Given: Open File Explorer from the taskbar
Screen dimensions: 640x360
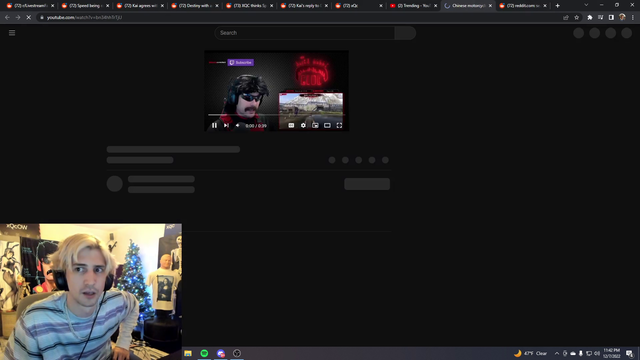Looking at the screenshot, I should pyautogui.click(x=188, y=353).
